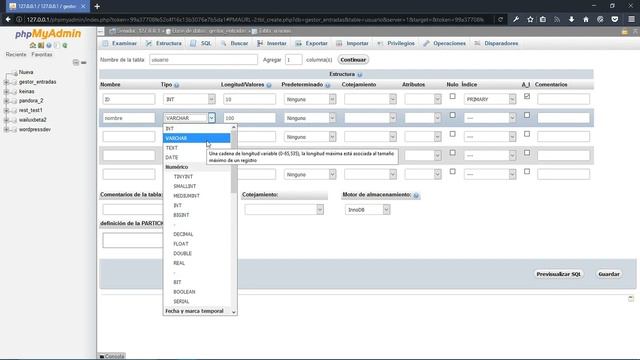Open Tipo dropdown for ID row

pos(189,99)
